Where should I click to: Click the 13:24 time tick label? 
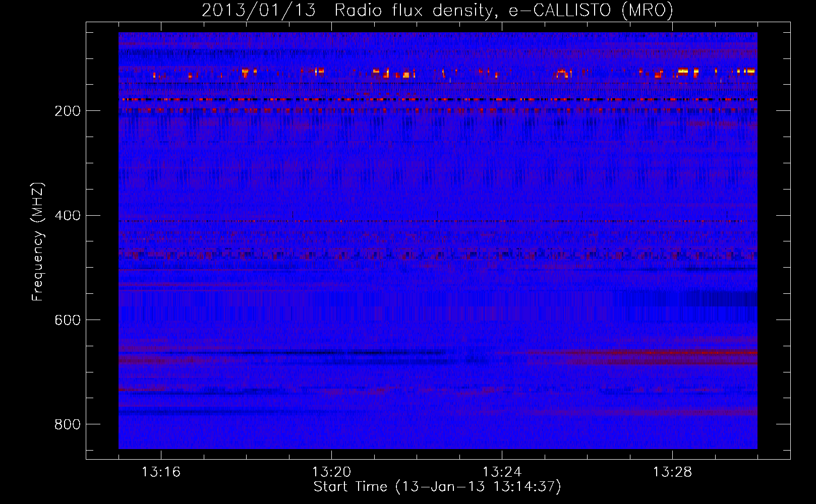(x=502, y=472)
